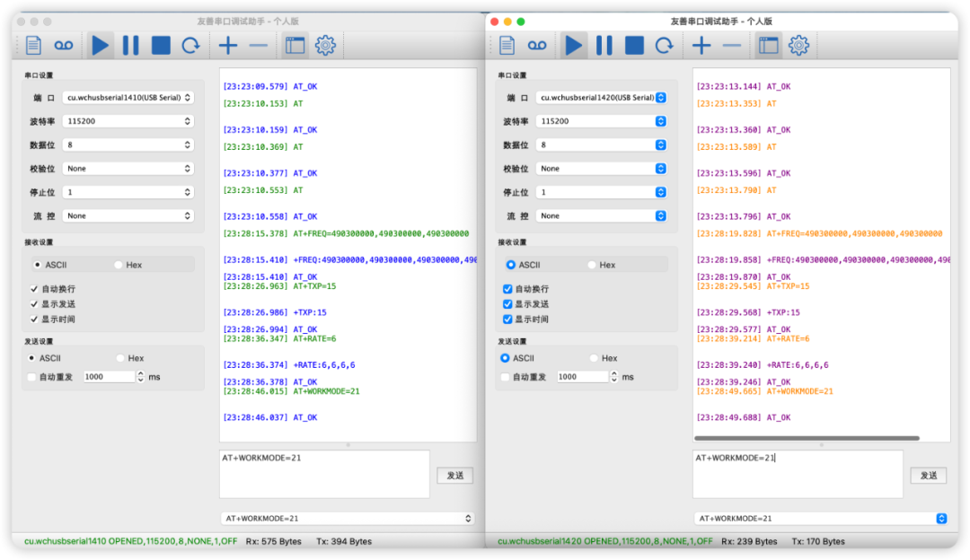Select Hex receive radio button in right window
The width and height of the screenshot is (970, 560).
click(593, 265)
